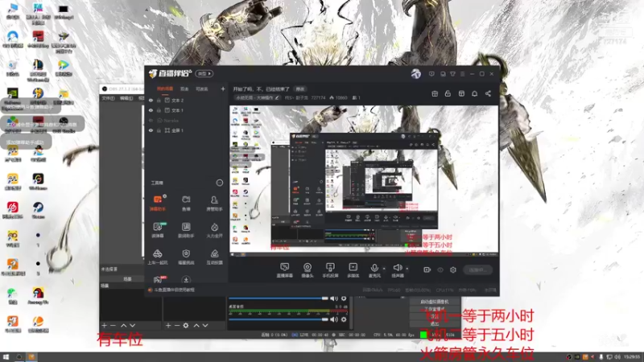
Task: Open the streaming companion settings gear
Action: (453, 269)
